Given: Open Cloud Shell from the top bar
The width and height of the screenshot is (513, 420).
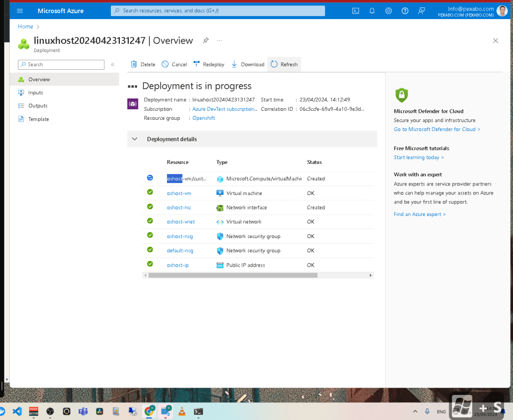Looking at the screenshot, I should click(x=356, y=11).
